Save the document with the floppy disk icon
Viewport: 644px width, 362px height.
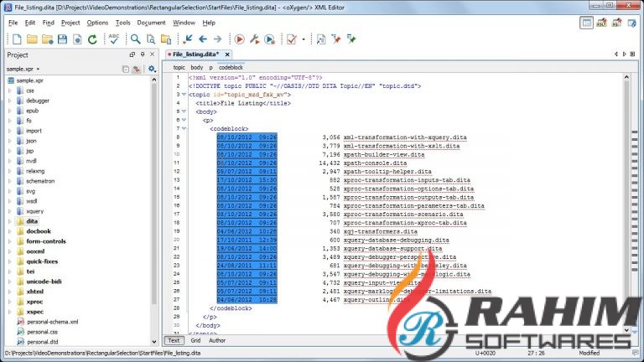point(62,39)
